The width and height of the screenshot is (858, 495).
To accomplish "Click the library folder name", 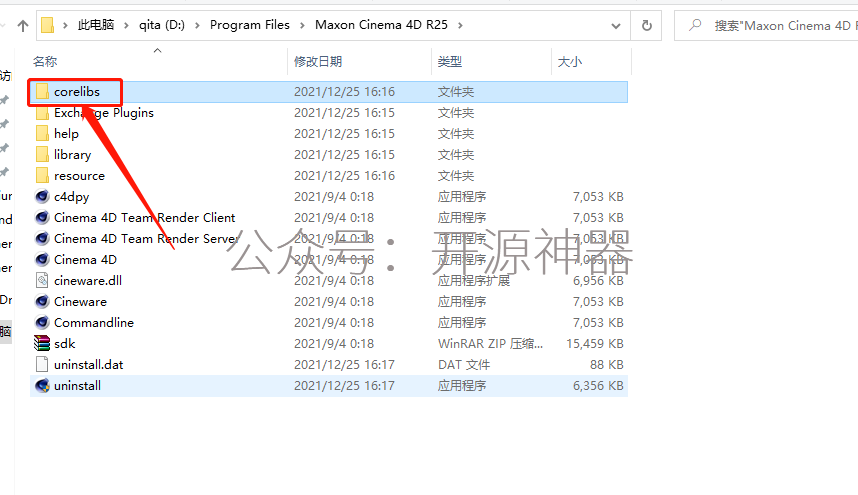I will (72, 155).
